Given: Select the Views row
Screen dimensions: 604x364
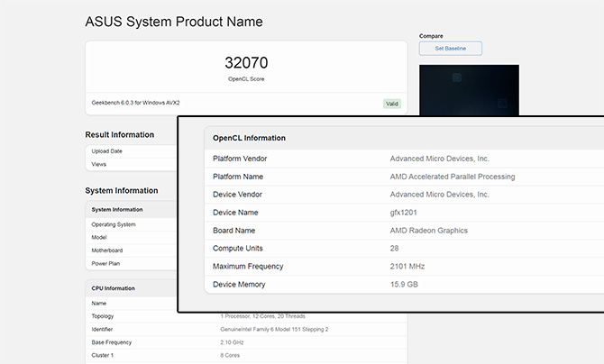Looking at the screenshot, I should click(x=101, y=165).
